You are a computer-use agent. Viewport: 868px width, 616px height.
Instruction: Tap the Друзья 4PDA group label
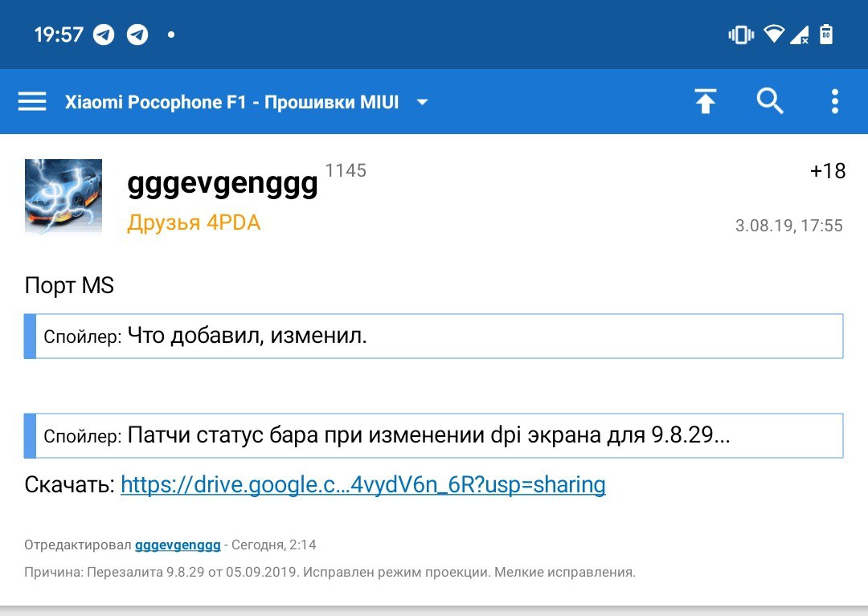[194, 222]
